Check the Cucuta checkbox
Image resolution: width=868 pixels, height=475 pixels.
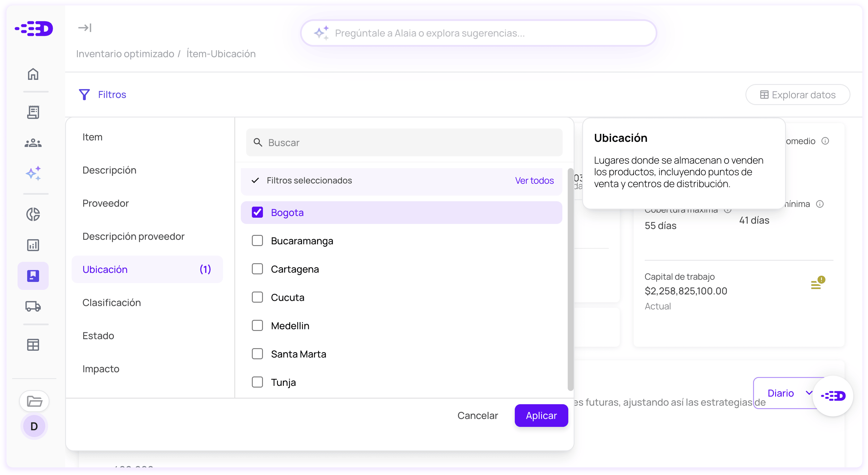click(258, 297)
